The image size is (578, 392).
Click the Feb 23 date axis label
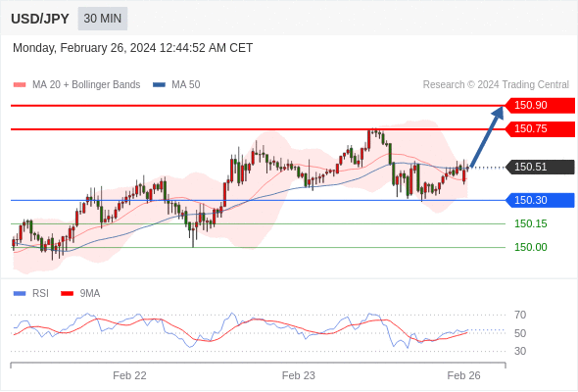pyautogui.click(x=299, y=375)
